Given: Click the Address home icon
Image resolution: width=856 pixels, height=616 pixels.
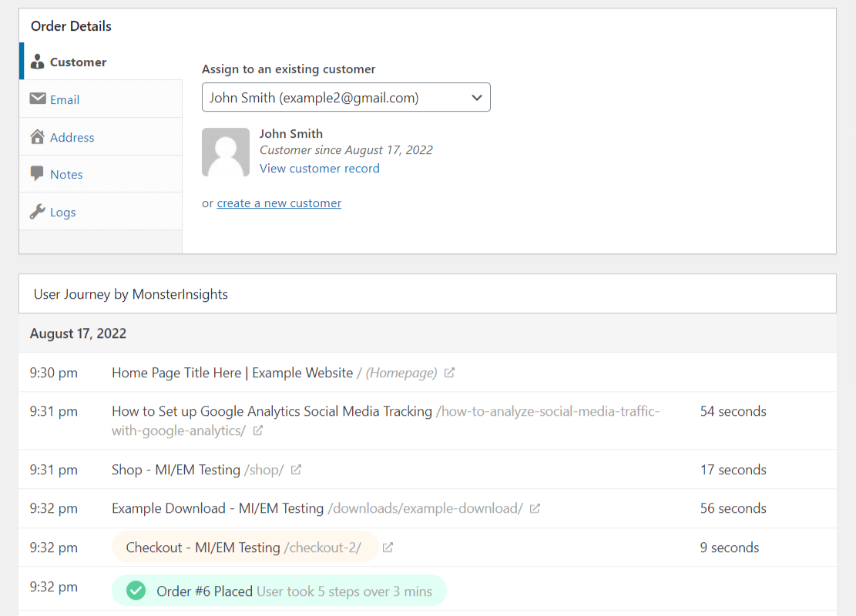Looking at the screenshot, I should pyautogui.click(x=38, y=136).
